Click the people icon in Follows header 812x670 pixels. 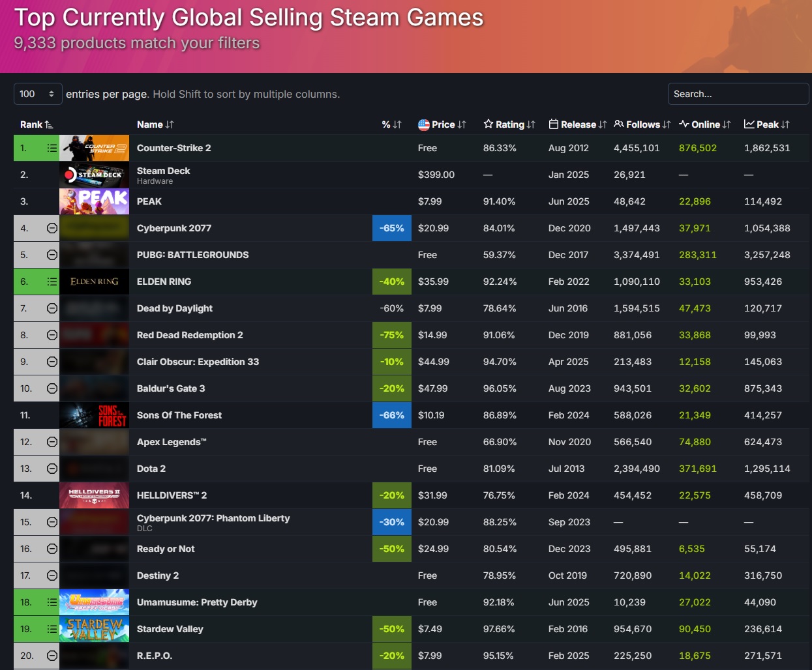point(619,124)
